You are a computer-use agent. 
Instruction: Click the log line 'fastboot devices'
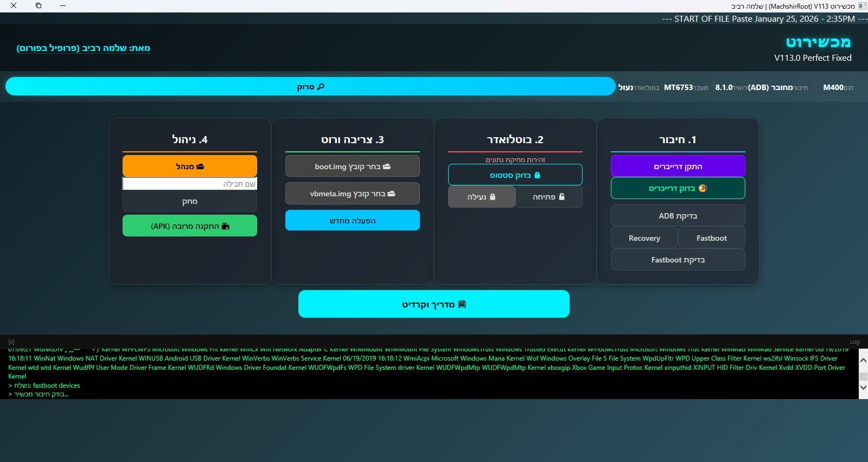point(44,386)
